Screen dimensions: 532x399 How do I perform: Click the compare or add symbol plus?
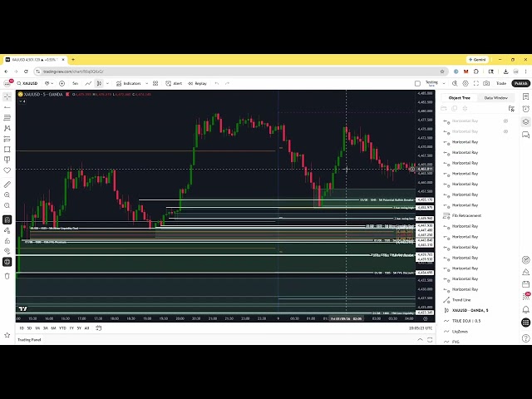pyautogui.click(x=62, y=83)
